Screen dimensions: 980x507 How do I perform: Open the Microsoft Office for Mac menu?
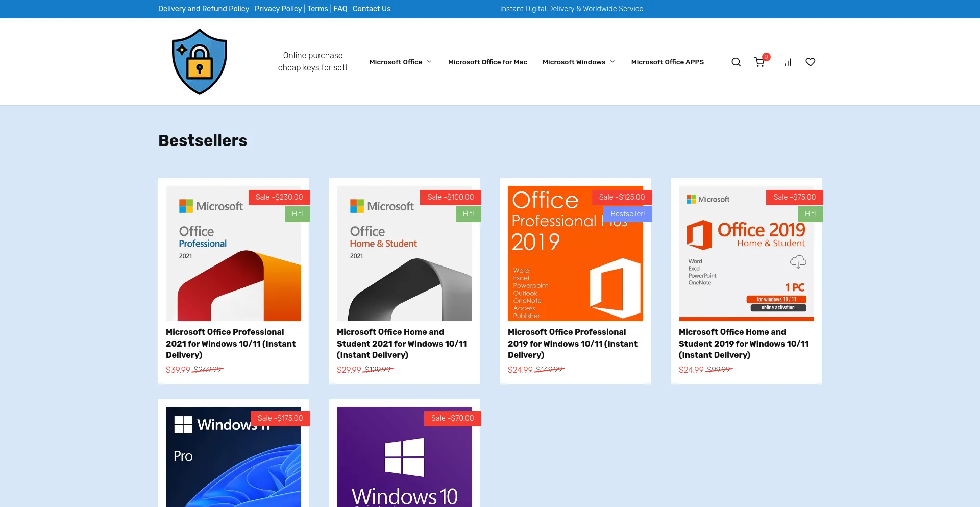point(487,62)
